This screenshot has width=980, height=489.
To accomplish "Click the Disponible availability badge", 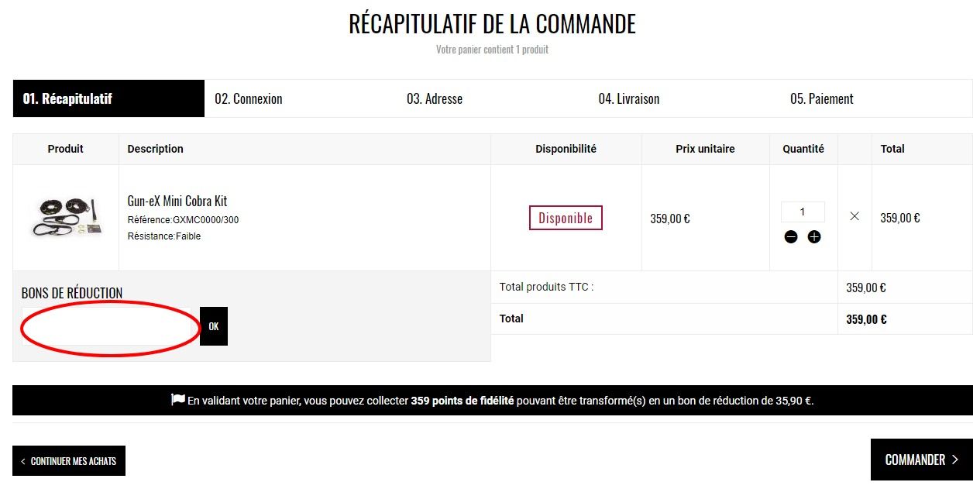I will 566,218.
